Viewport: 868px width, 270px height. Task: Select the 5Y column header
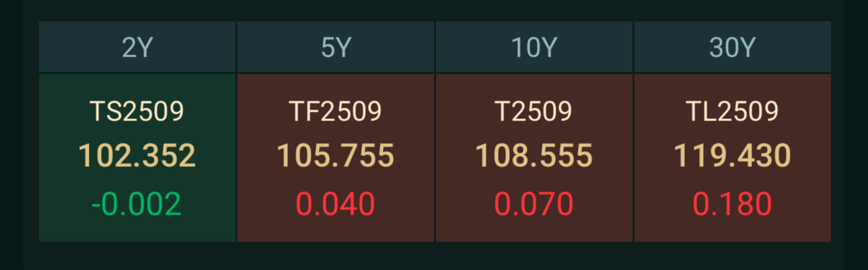[336, 47]
